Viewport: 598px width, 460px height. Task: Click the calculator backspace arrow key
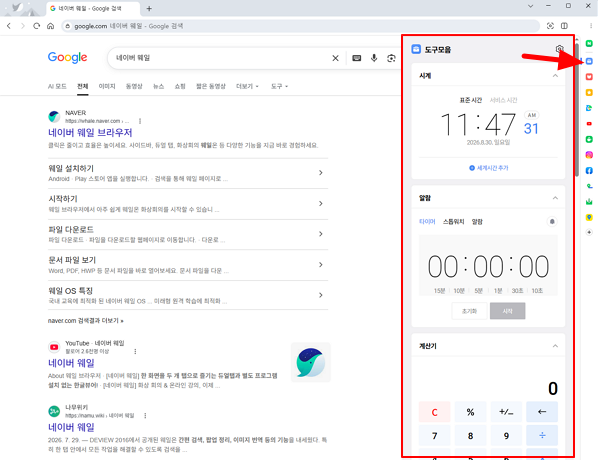tap(542, 412)
